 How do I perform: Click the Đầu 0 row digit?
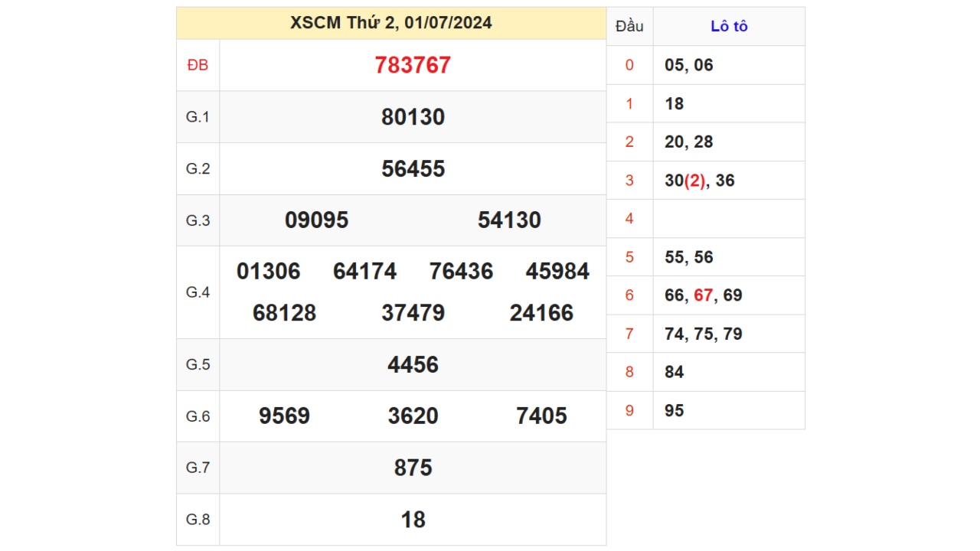[x=629, y=66]
